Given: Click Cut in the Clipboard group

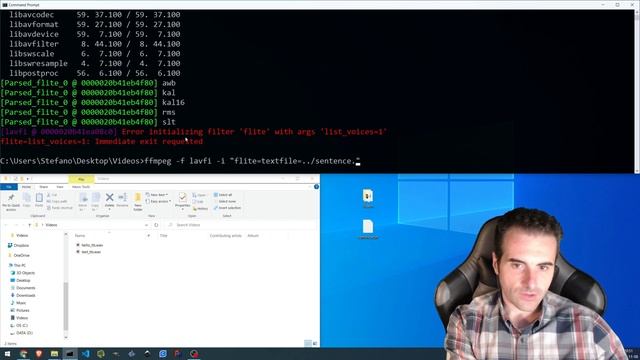Looking at the screenshot, I should point(52,195).
